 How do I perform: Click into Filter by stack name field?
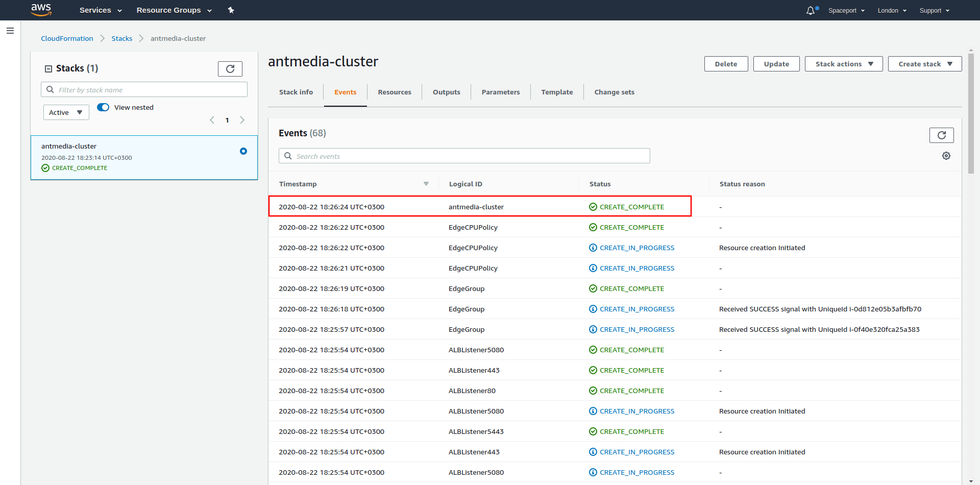click(144, 89)
